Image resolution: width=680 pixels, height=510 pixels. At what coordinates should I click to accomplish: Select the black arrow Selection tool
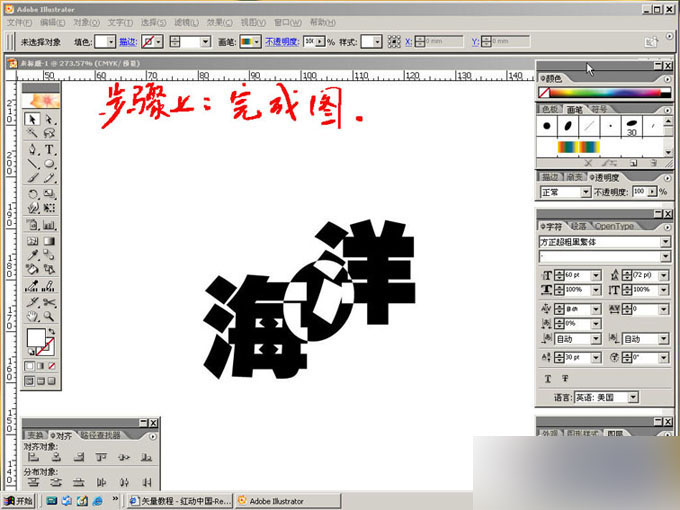click(x=33, y=119)
